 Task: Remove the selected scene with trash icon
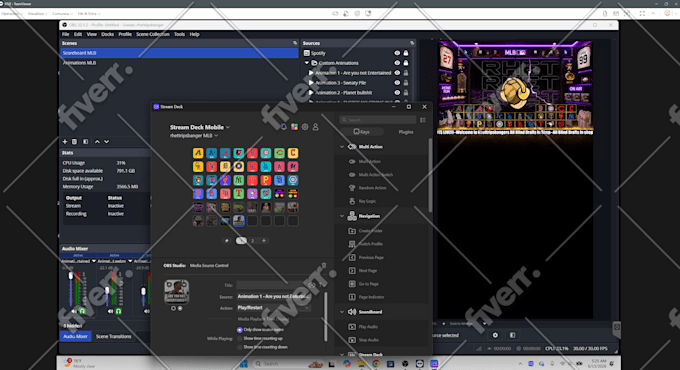click(75, 141)
